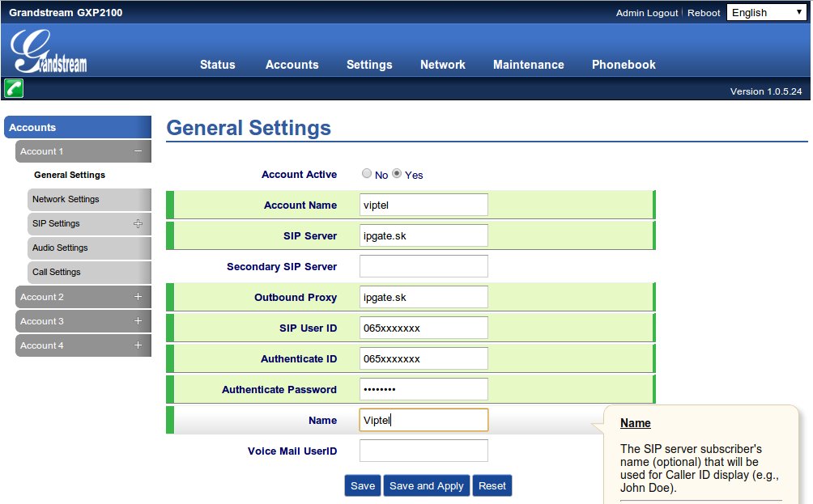
Task: Reset the form with Reset button
Action: tap(492, 486)
